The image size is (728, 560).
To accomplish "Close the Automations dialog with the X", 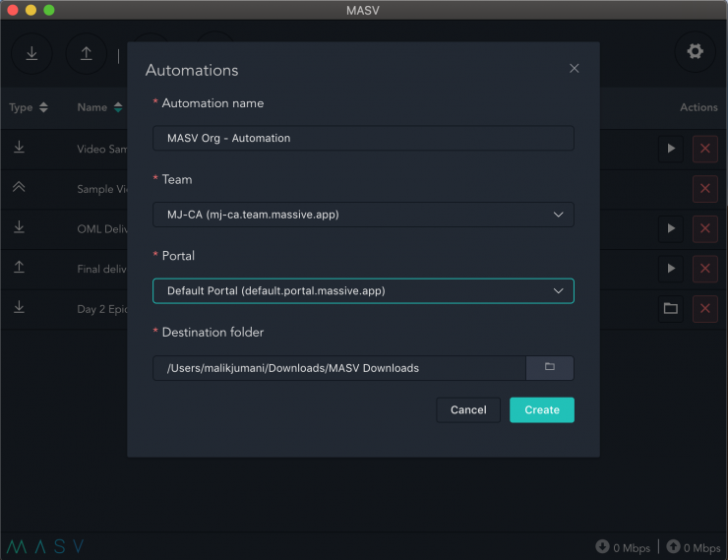I will click(575, 69).
